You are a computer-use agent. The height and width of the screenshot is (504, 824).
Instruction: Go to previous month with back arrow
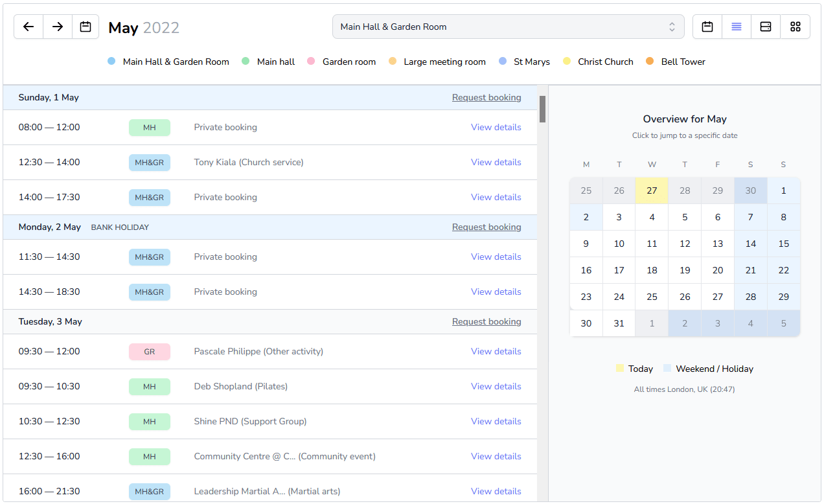pyautogui.click(x=28, y=27)
